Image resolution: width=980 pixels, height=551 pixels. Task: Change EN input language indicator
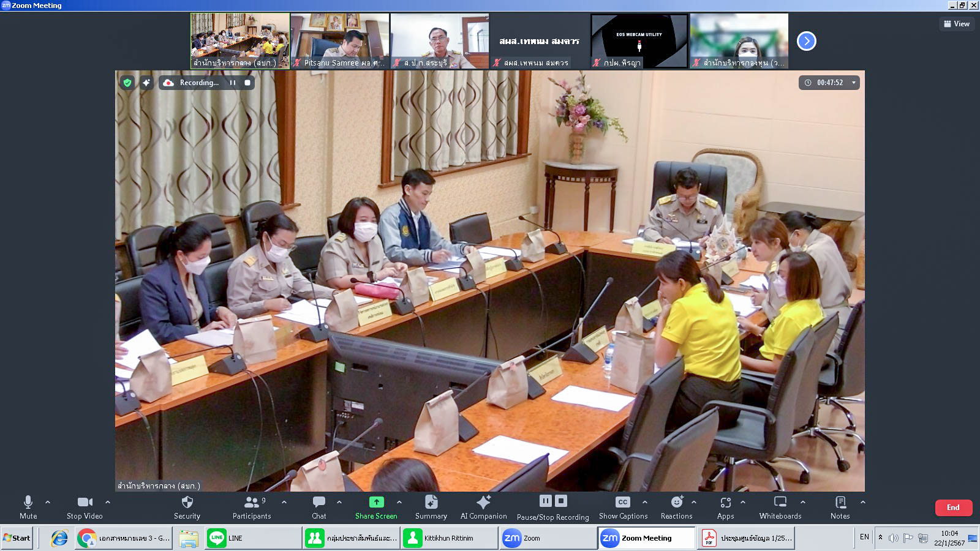tap(864, 538)
